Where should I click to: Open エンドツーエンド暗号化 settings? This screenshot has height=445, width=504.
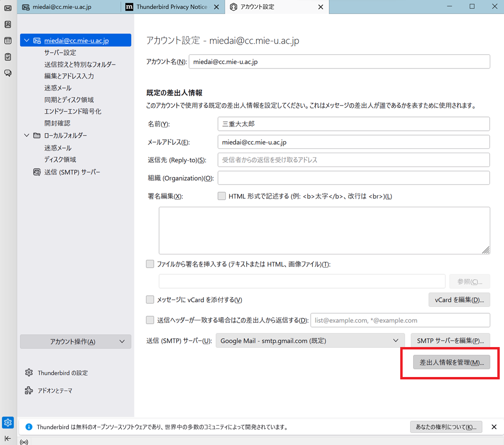[x=73, y=111]
